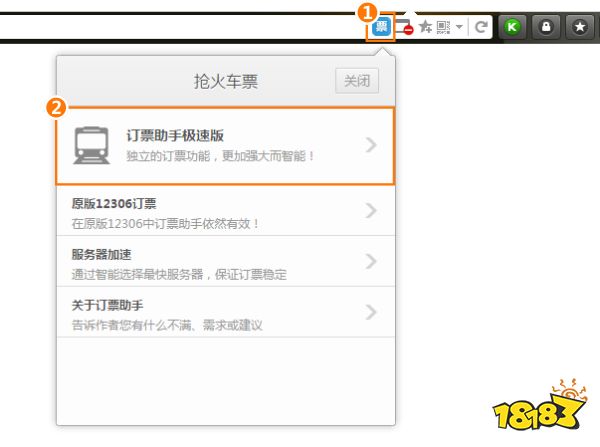Click the padlock toolbar button
The height and width of the screenshot is (447, 600).
coord(545,28)
